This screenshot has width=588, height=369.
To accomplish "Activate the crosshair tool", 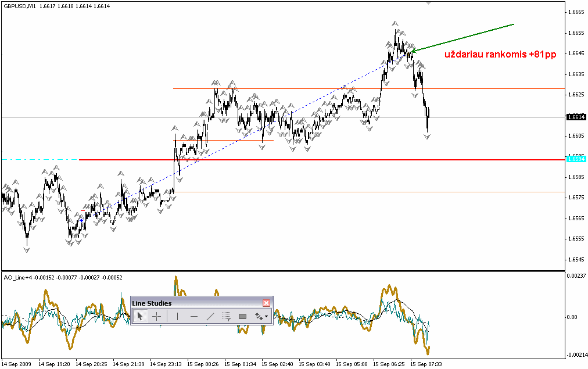I will 156,317.
